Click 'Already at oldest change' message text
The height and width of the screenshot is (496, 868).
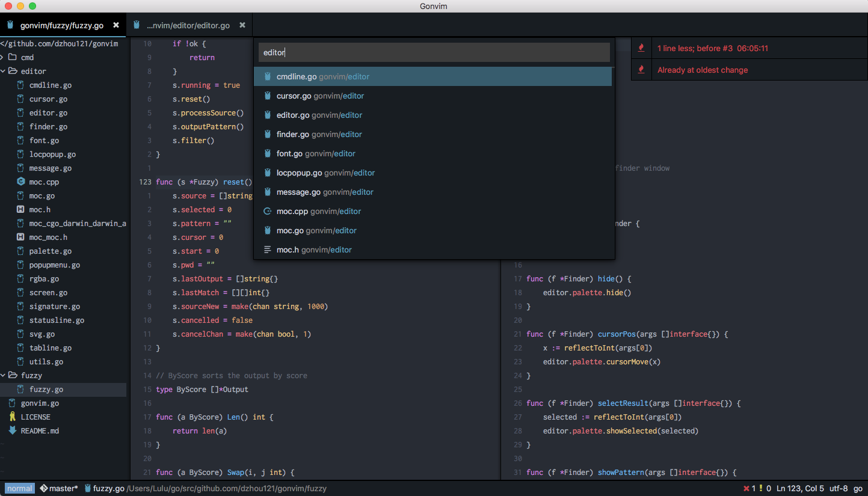coord(703,70)
